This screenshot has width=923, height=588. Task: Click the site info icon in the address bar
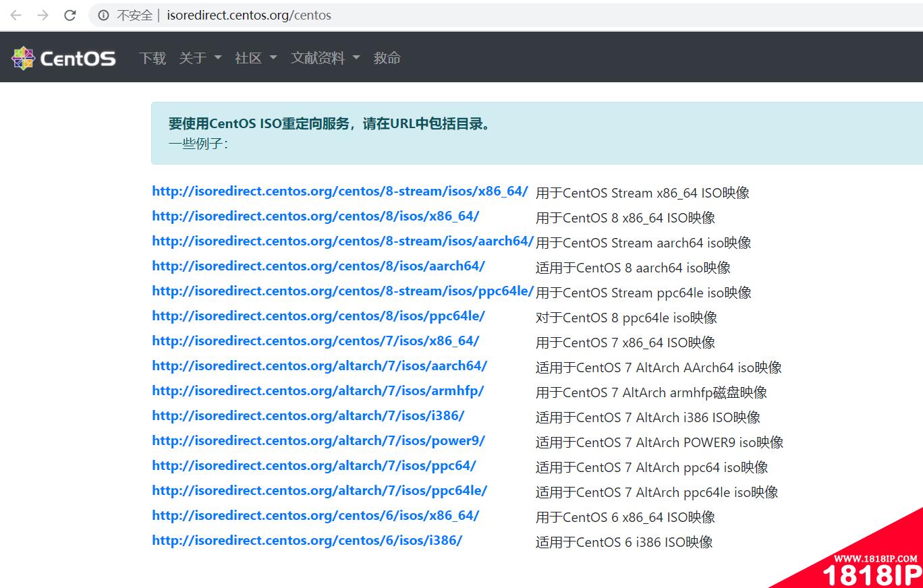pyautogui.click(x=103, y=15)
